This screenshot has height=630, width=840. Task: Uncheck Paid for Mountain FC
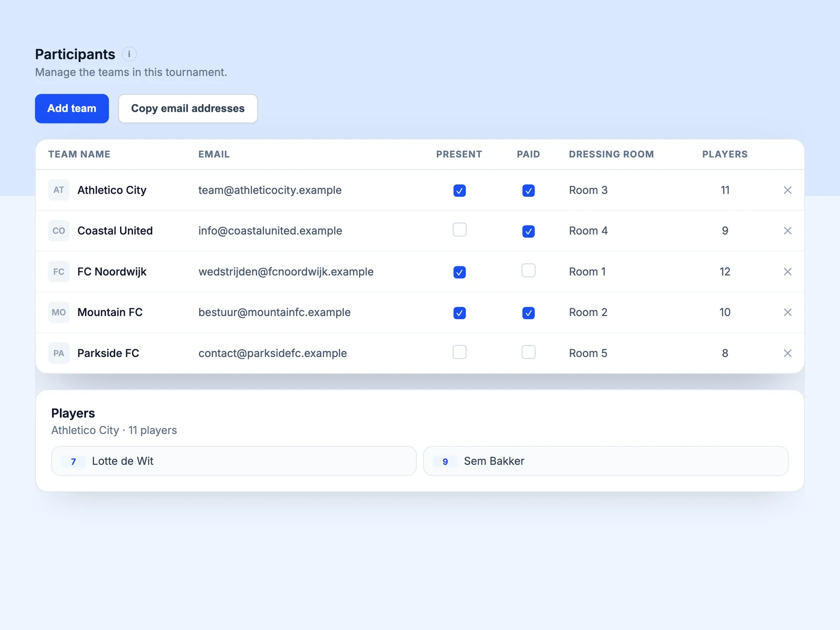click(x=529, y=313)
